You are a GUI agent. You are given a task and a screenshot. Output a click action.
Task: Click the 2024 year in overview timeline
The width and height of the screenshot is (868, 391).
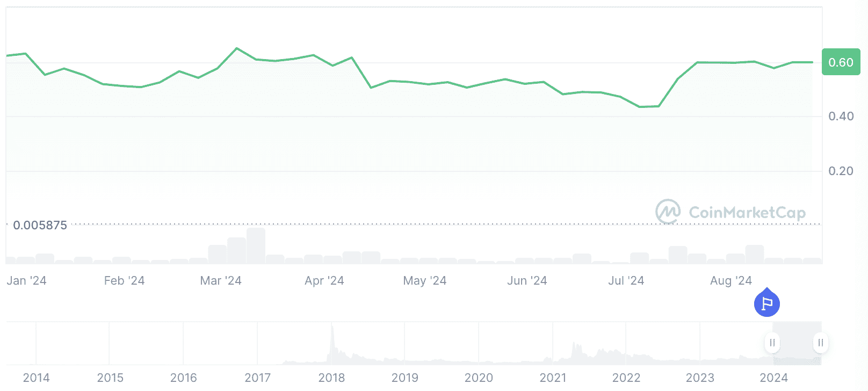773,378
